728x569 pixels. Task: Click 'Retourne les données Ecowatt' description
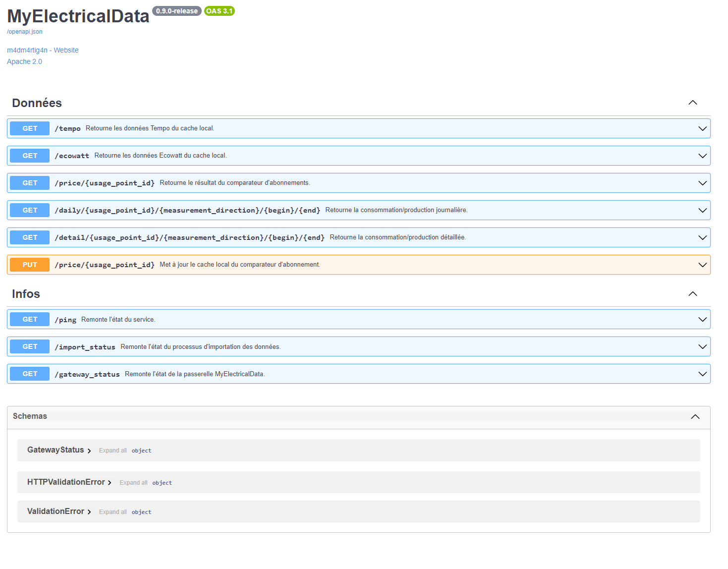point(161,156)
